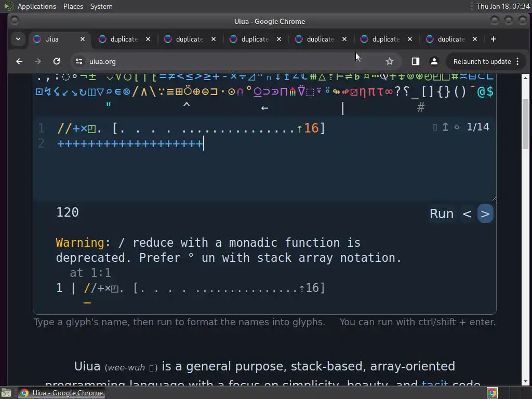Go to next example with >
This screenshot has width=532, height=399.
(x=486, y=214)
